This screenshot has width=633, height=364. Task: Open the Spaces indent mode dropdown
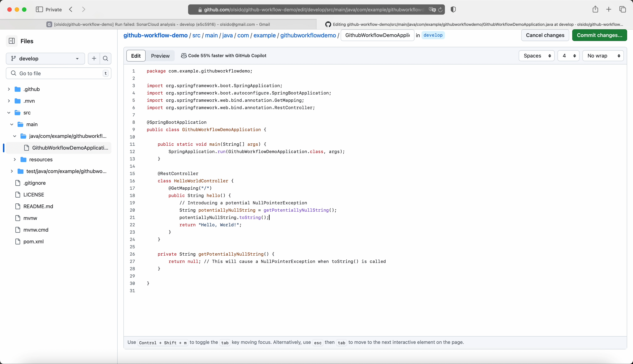pyautogui.click(x=536, y=56)
